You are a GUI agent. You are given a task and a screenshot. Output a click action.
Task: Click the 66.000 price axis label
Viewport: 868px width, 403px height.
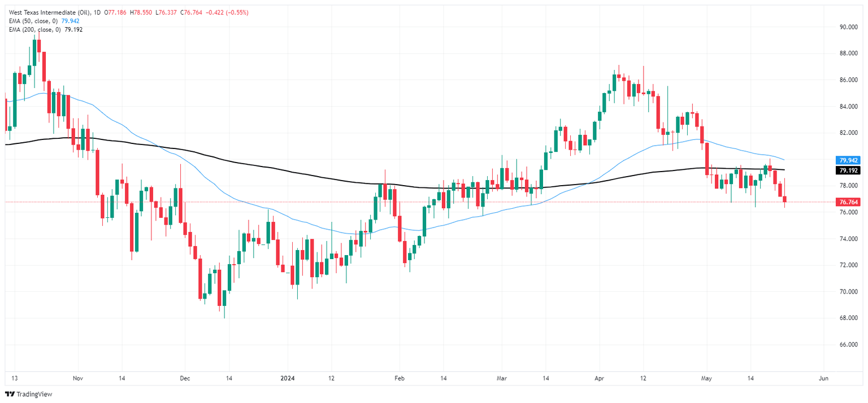point(849,344)
